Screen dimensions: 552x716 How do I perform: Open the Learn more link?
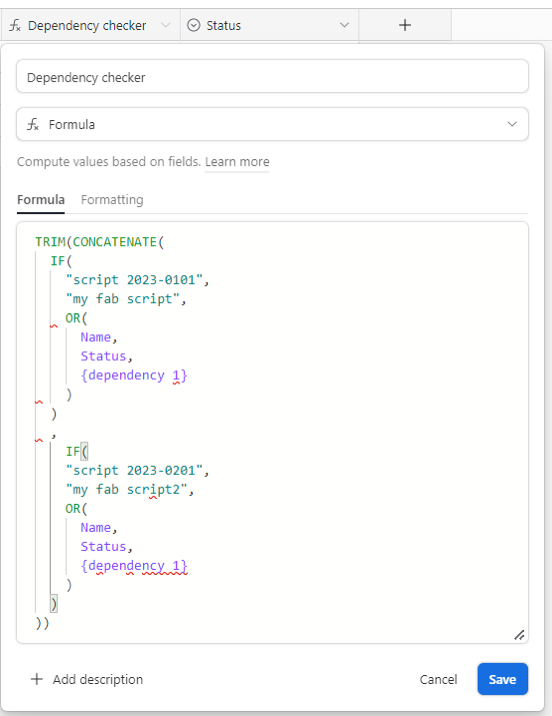[x=237, y=162]
